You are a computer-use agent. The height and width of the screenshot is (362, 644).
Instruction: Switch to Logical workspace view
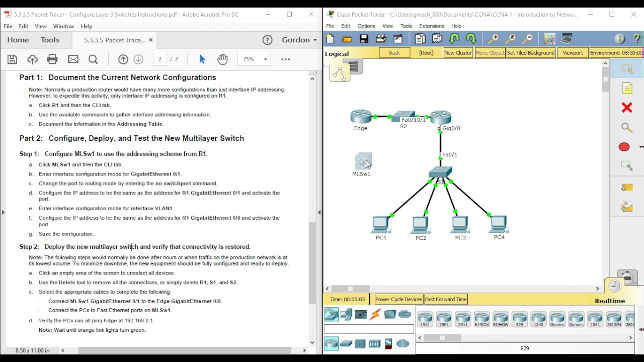point(337,54)
